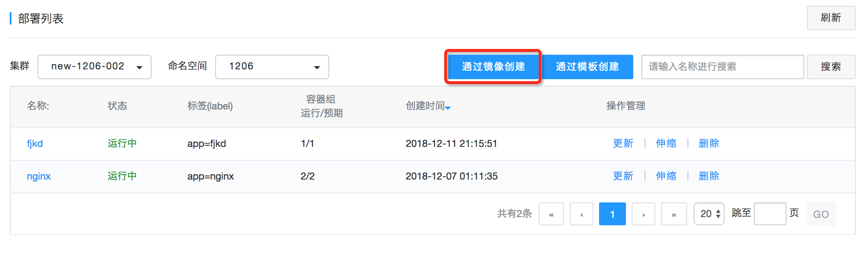Click the 名称 column header
This screenshot has height=262, width=868.
[x=38, y=106]
